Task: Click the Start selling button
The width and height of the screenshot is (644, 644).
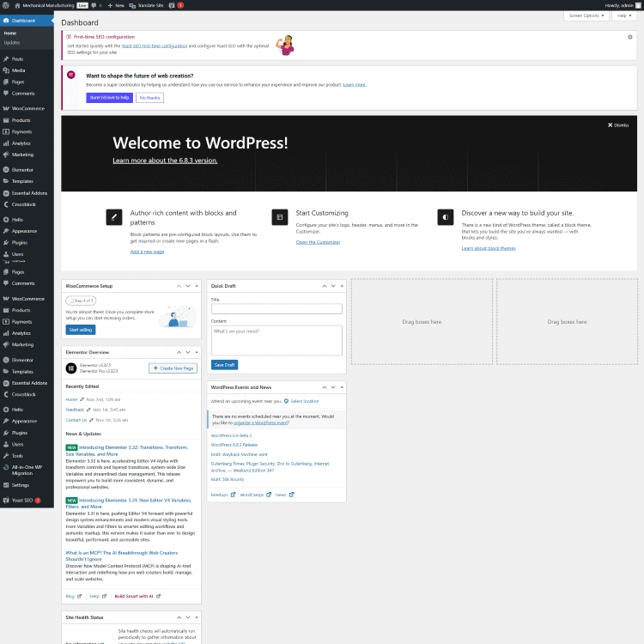Action: click(x=81, y=330)
